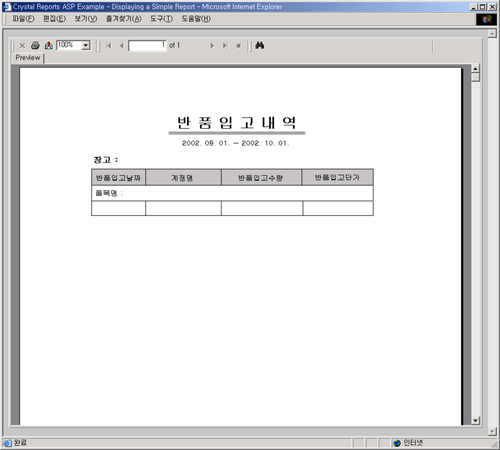Click the report scrollbar up arrow
Image resolution: width=500 pixels, height=450 pixels.
476,68
